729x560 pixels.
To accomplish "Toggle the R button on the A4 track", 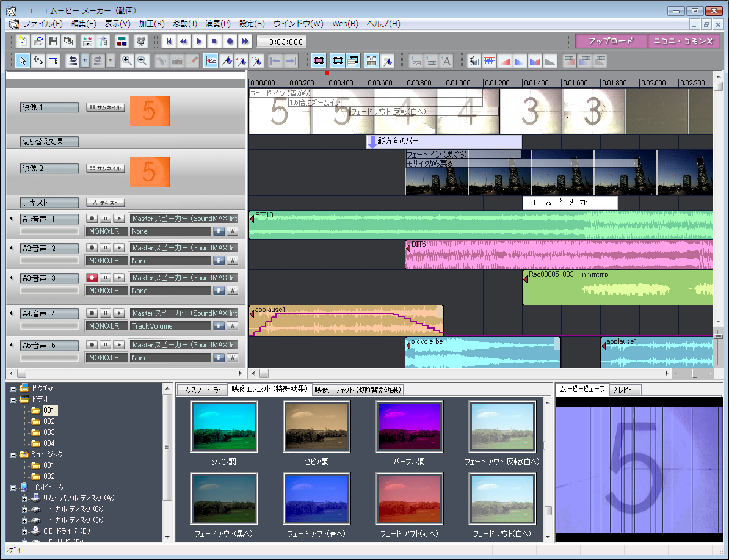I will point(219,326).
